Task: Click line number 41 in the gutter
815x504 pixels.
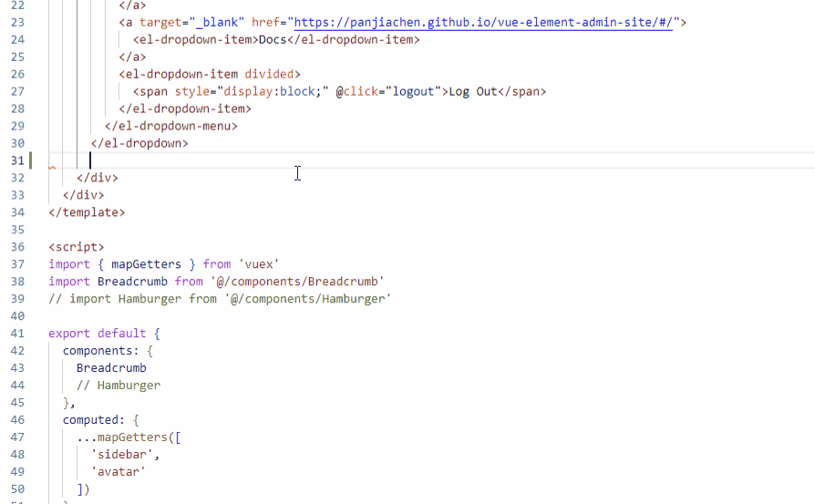Action: click(17, 334)
